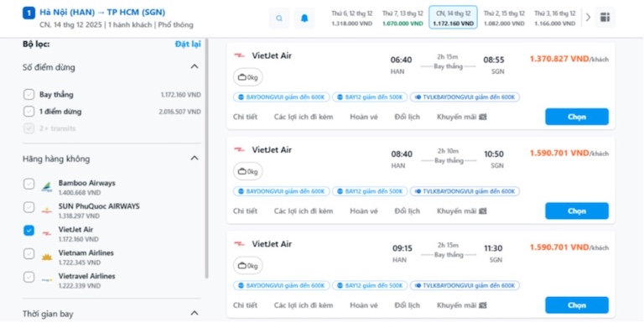Click 0kg baggage badge on 06:40 flight
This screenshot has width=644, height=328.
247,77
